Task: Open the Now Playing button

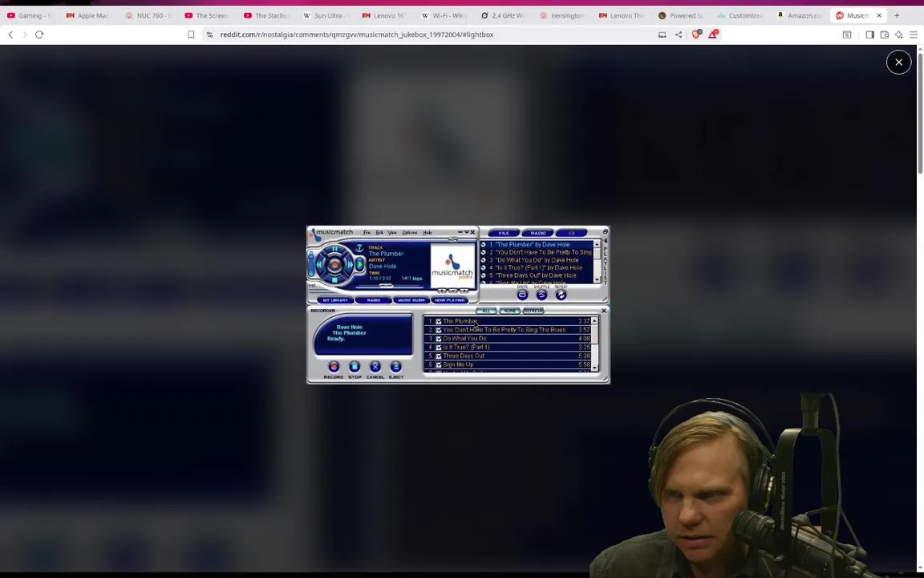Action: [x=450, y=300]
